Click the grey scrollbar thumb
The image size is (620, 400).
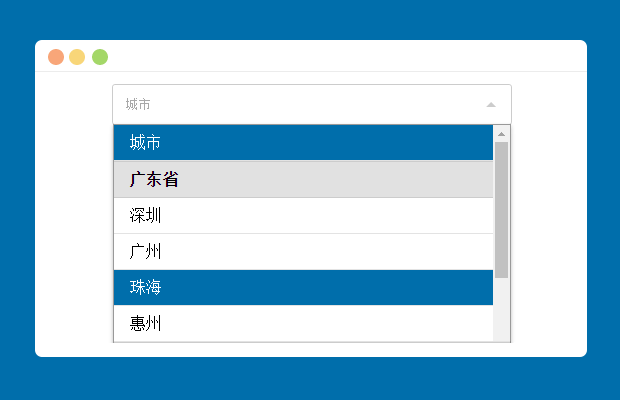tap(501, 210)
